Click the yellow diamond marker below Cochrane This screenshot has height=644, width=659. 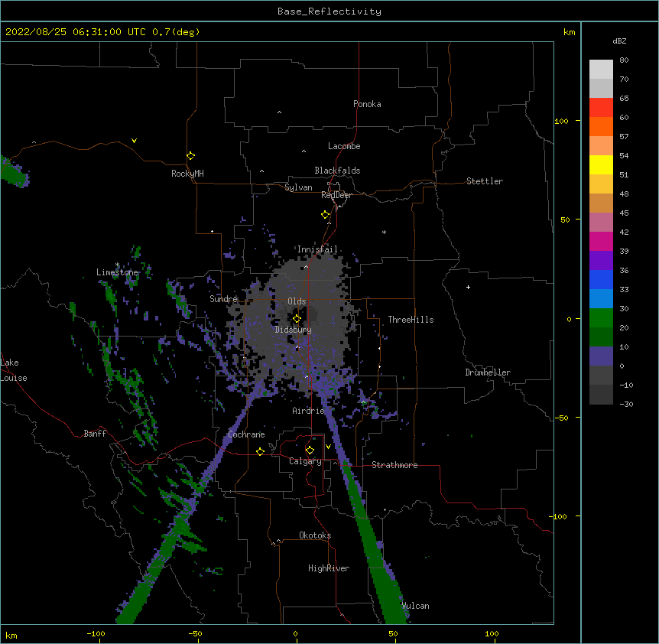coord(260,451)
